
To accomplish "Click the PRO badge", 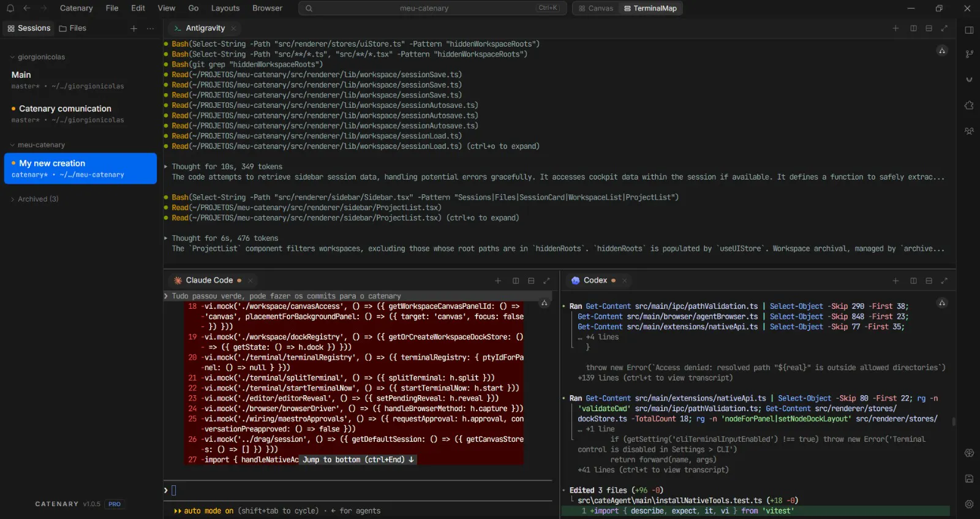I will [x=115, y=504].
